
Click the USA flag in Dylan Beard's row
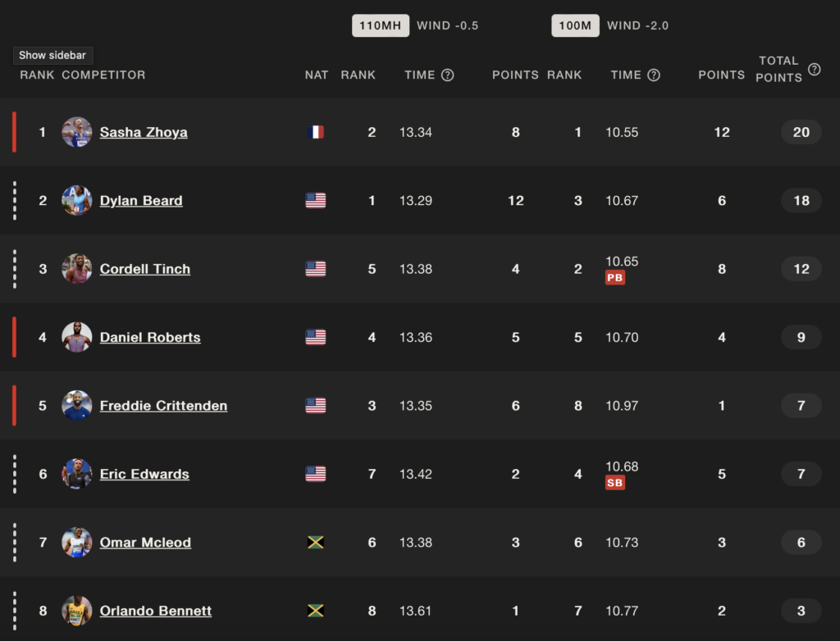tap(316, 200)
